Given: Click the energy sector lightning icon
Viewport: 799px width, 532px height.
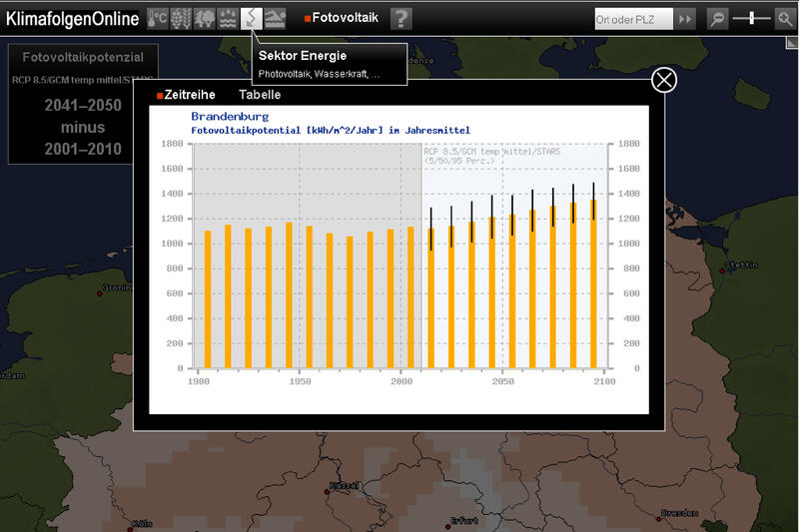Looking at the screenshot, I should [252, 18].
